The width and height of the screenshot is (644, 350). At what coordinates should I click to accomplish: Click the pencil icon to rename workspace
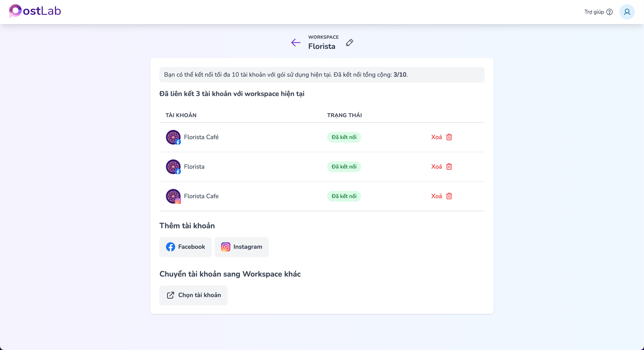349,43
